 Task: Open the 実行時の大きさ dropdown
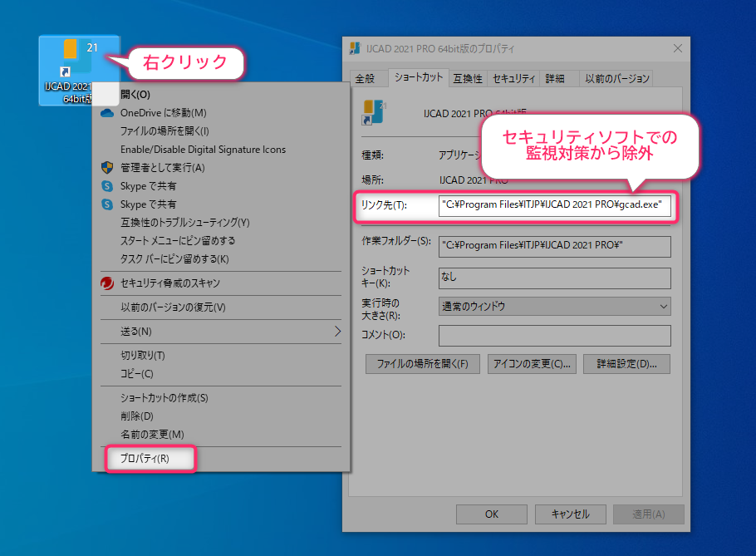(x=554, y=306)
